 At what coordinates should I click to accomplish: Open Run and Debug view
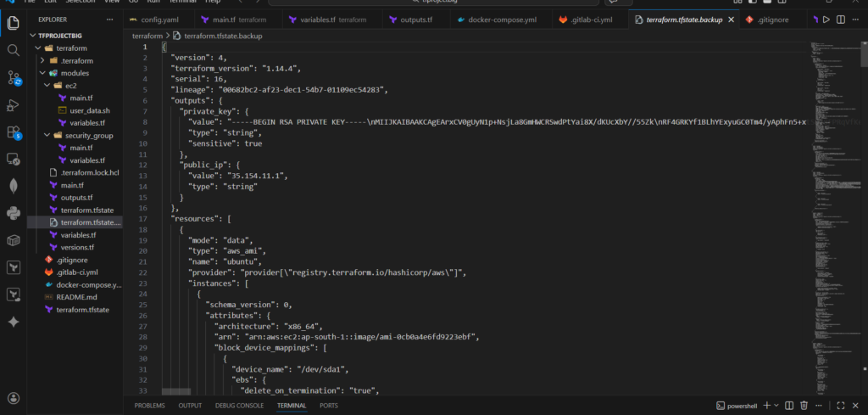click(14, 105)
